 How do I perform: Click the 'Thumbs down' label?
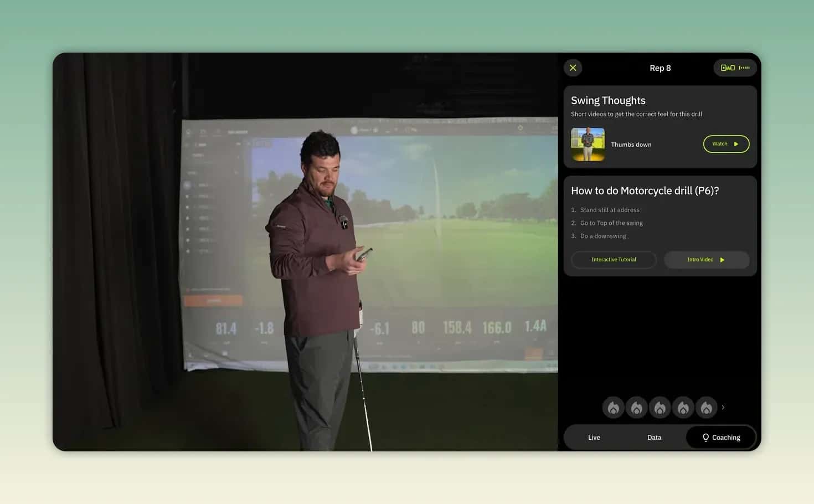(631, 145)
